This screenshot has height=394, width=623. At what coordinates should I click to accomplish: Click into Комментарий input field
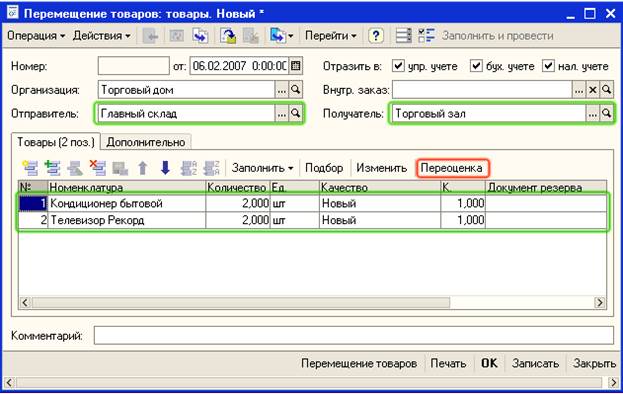tap(354, 336)
